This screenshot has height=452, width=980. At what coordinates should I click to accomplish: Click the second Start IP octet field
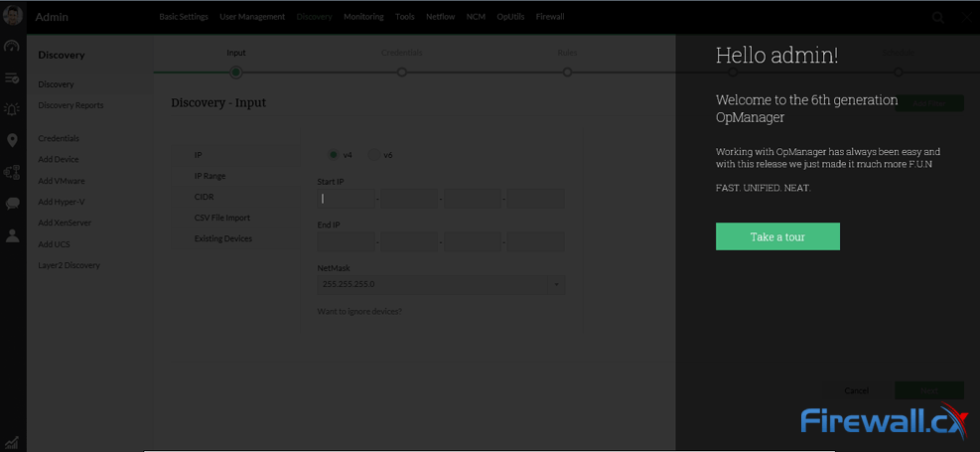coord(409,199)
